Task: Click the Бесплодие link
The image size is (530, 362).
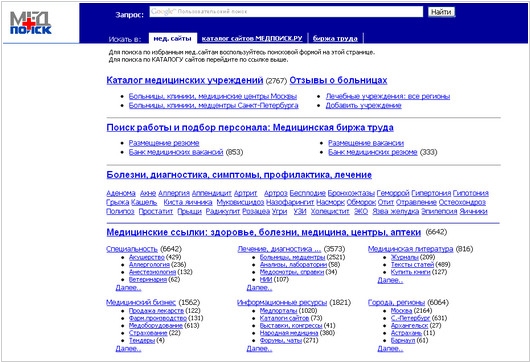Action: [x=308, y=193]
